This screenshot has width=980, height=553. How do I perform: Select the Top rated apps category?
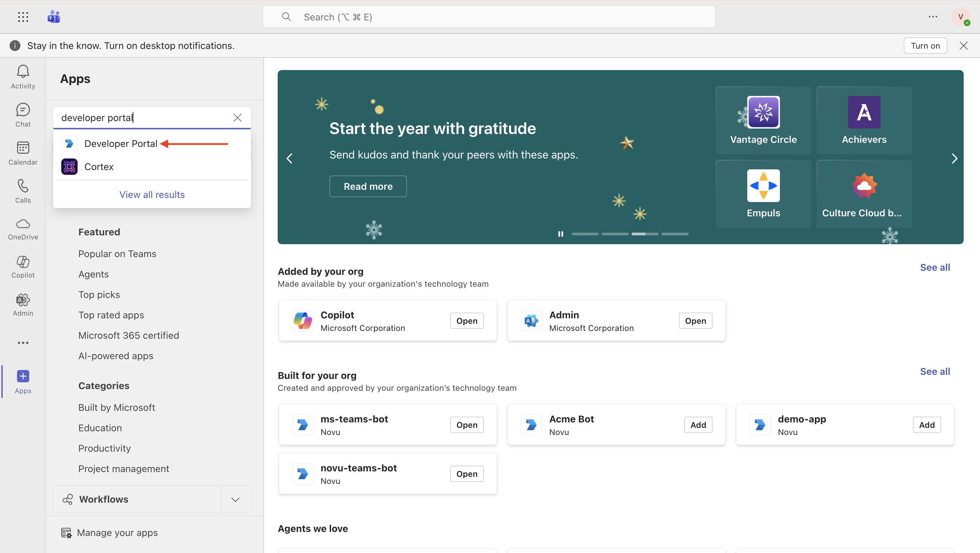coord(111,315)
